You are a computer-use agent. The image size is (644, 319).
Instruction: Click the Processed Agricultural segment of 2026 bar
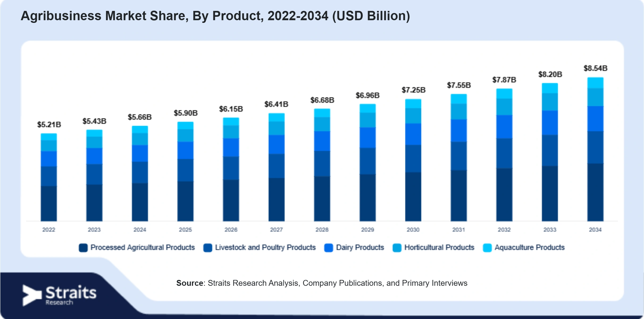click(x=231, y=200)
